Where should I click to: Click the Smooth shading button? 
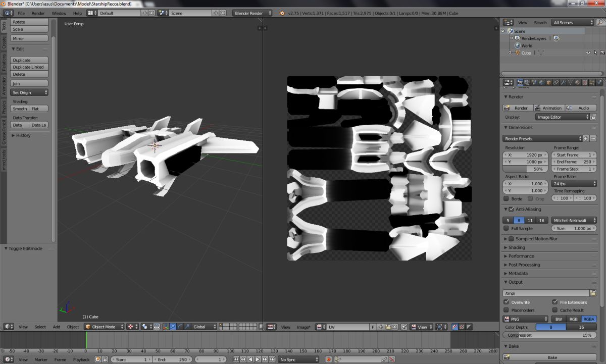pos(20,109)
